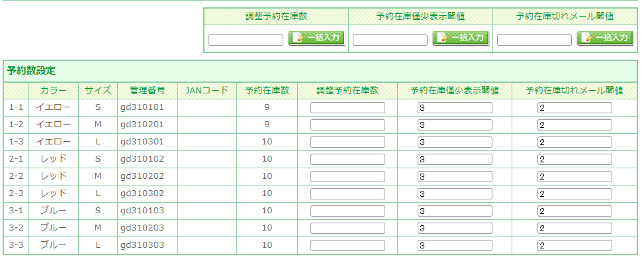Select 僅少表示閾値 field for gd310203
This screenshot has height=265, width=644.
pyautogui.click(x=455, y=229)
